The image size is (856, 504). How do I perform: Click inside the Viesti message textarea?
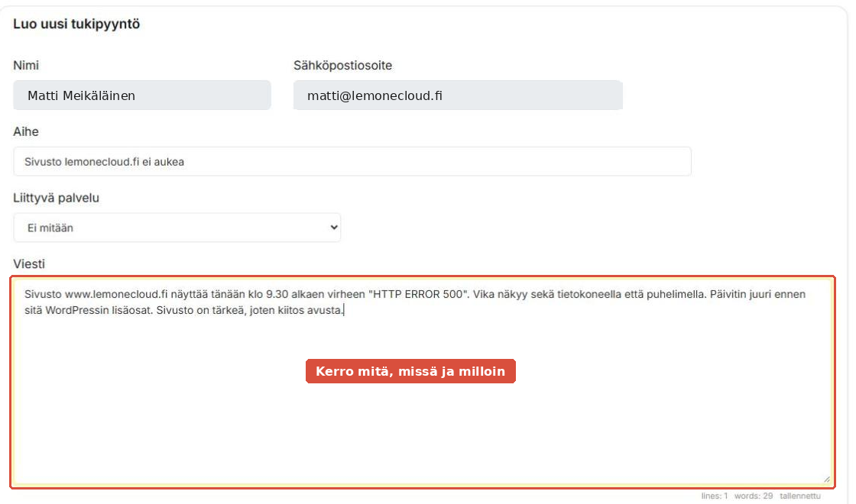(422, 382)
